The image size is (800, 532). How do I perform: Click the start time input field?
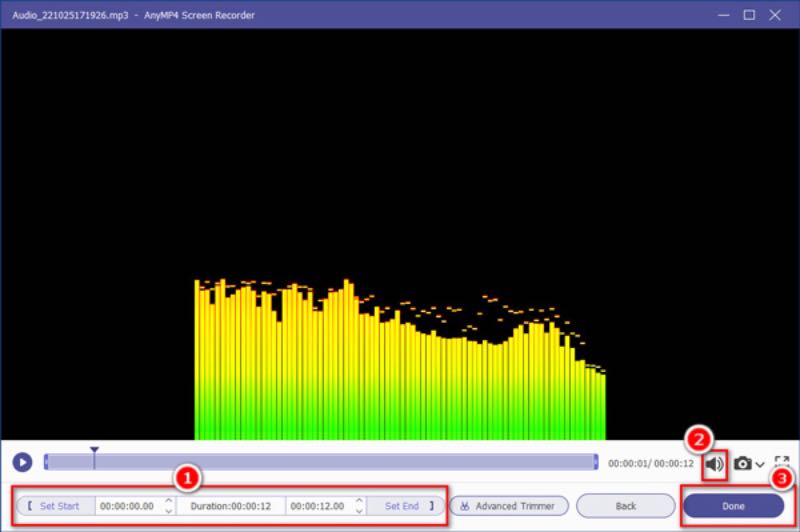127,506
